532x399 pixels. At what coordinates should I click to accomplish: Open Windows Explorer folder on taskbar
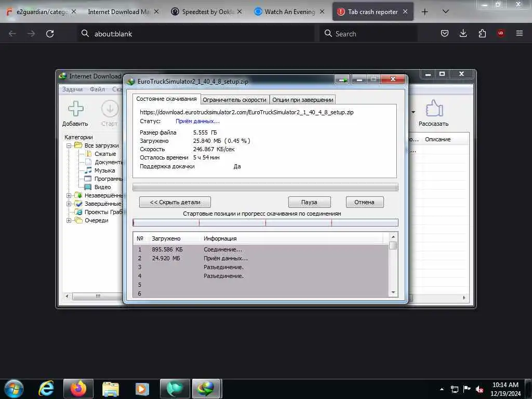click(x=111, y=389)
